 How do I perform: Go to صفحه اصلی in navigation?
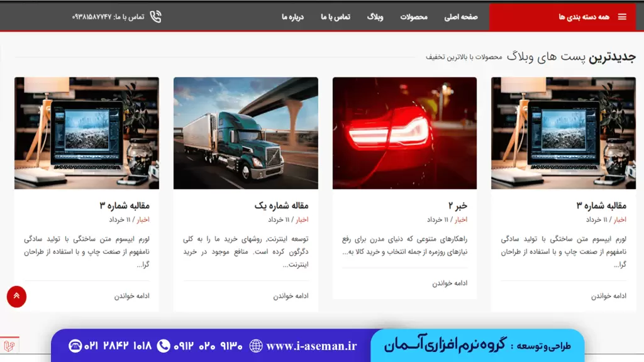[461, 17]
